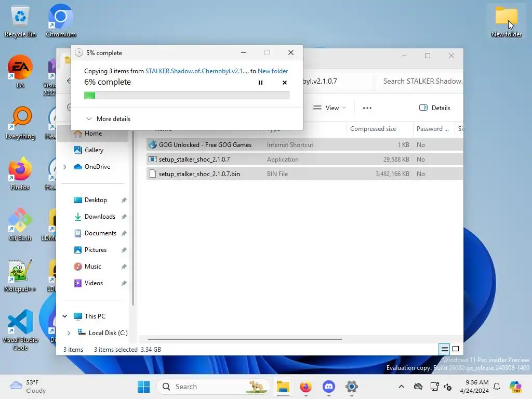This screenshot has height=399, width=532.
Task: Open Settings gear from the taskbar
Action: point(352,387)
